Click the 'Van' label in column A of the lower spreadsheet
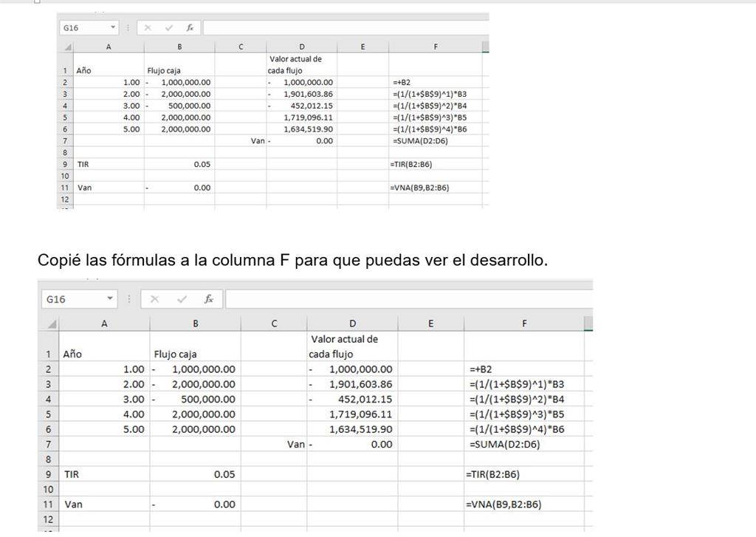Screen dimensions: 756x537 click(73, 504)
